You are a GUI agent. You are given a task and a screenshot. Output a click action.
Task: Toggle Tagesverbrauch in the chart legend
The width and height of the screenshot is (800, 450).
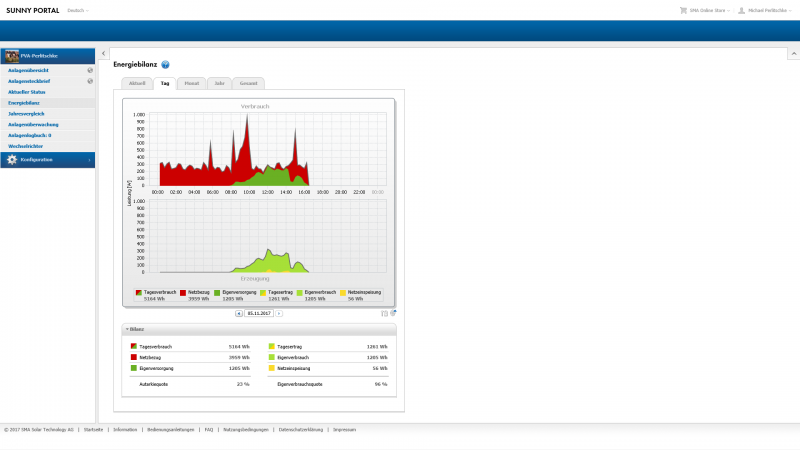click(x=156, y=295)
